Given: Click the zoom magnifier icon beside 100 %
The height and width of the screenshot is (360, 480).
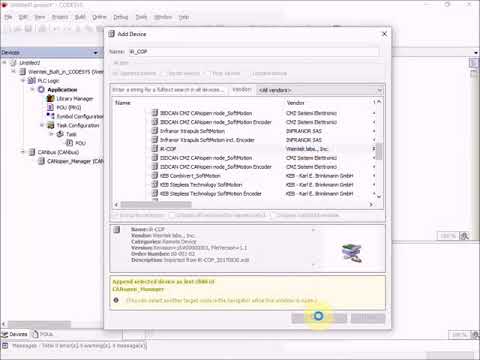Looking at the screenshot, I should click(x=464, y=236).
